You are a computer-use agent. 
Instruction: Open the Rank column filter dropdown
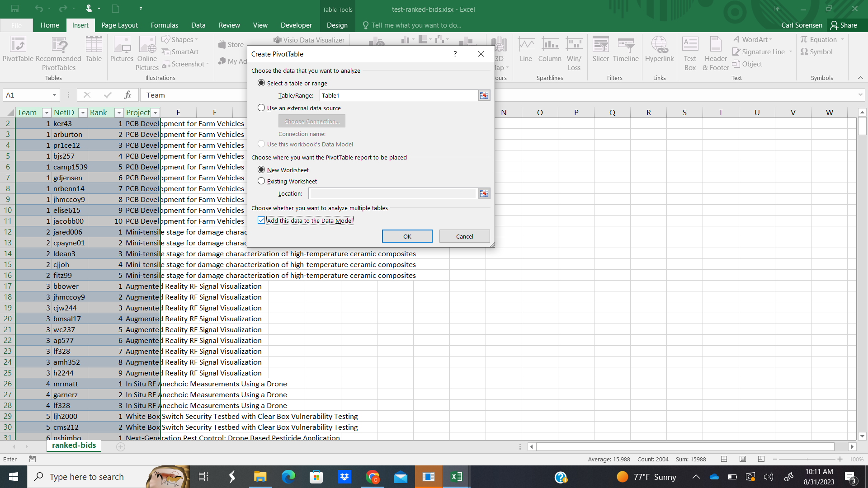119,113
